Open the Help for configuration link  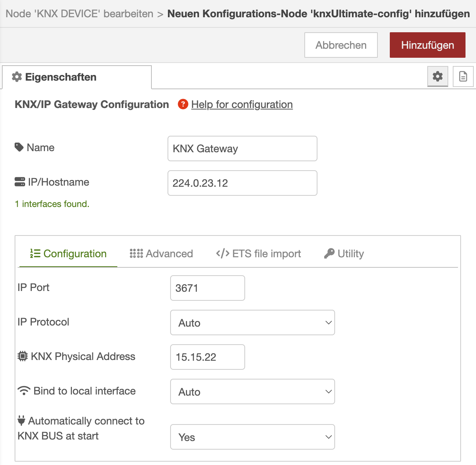click(242, 104)
